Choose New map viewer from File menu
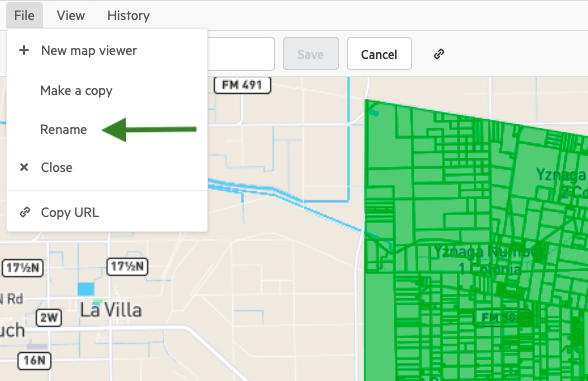 (x=107, y=51)
